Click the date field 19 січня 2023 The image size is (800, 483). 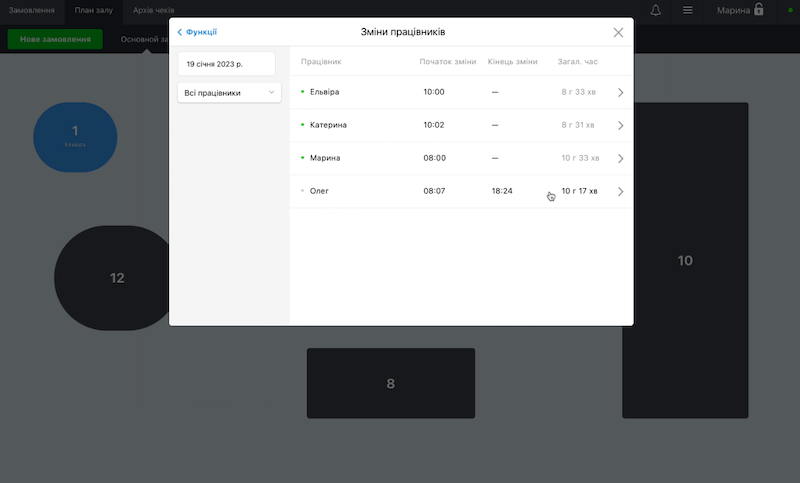point(226,64)
